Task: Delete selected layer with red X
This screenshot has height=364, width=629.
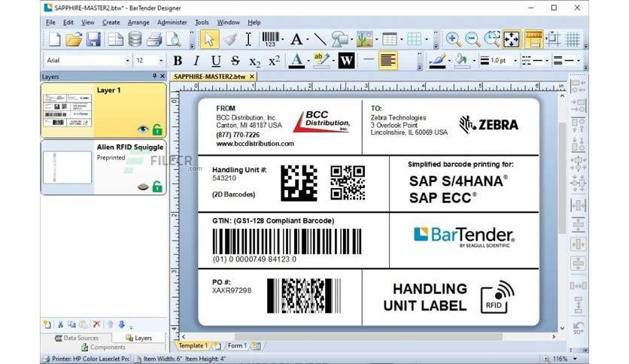Action: coord(96,324)
